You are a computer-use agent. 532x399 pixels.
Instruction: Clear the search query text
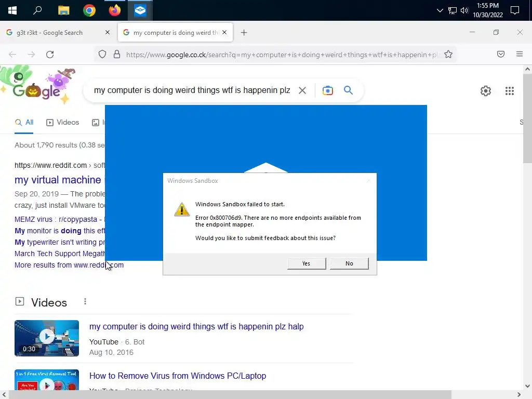tap(302, 90)
